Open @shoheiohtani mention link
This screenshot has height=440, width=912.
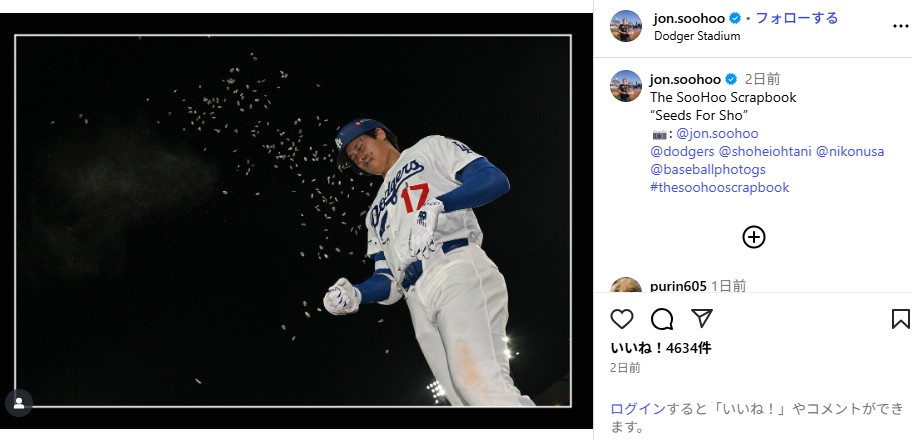point(765,152)
